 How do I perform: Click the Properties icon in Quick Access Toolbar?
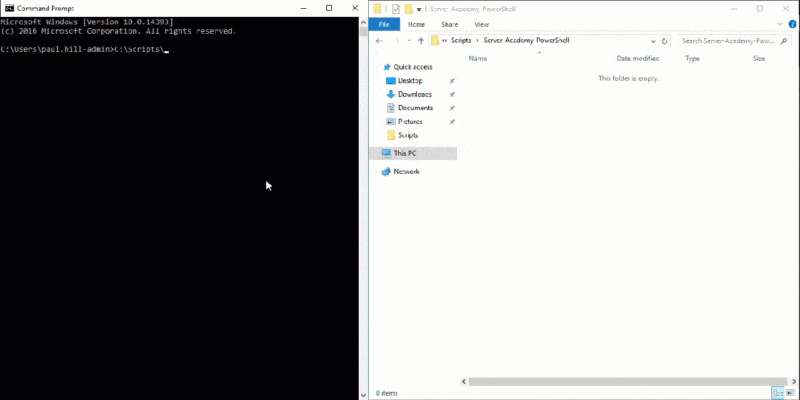tap(395, 8)
